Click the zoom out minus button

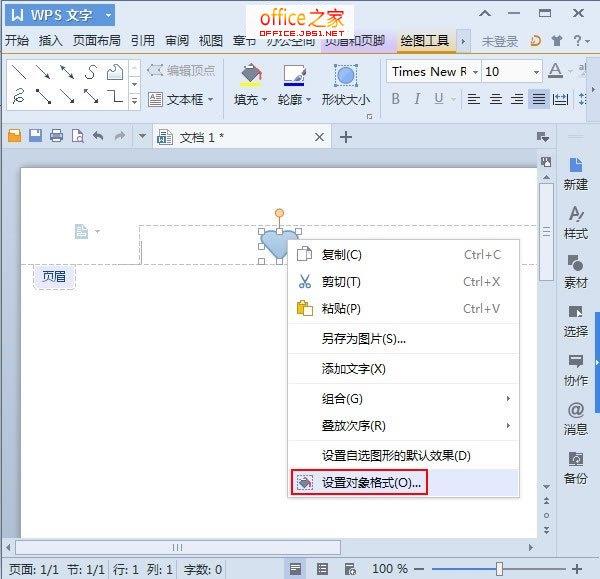click(x=419, y=569)
